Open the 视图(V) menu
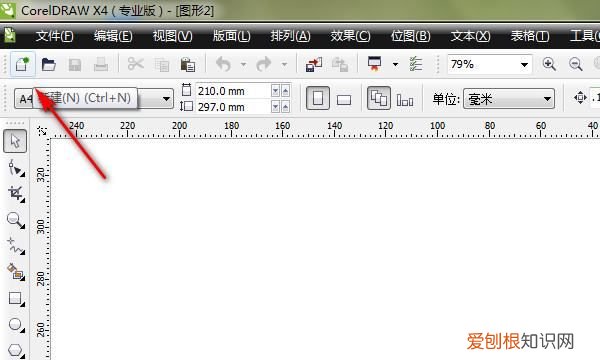Image resolution: width=600 pixels, height=360 pixels. click(x=172, y=36)
